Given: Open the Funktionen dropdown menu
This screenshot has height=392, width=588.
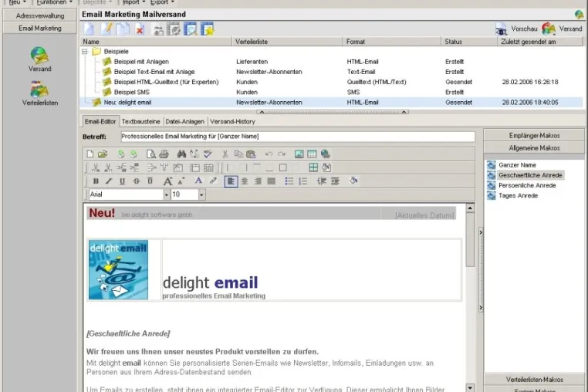Looking at the screenshot, I should pyautogui.click(x=54, y=2).
